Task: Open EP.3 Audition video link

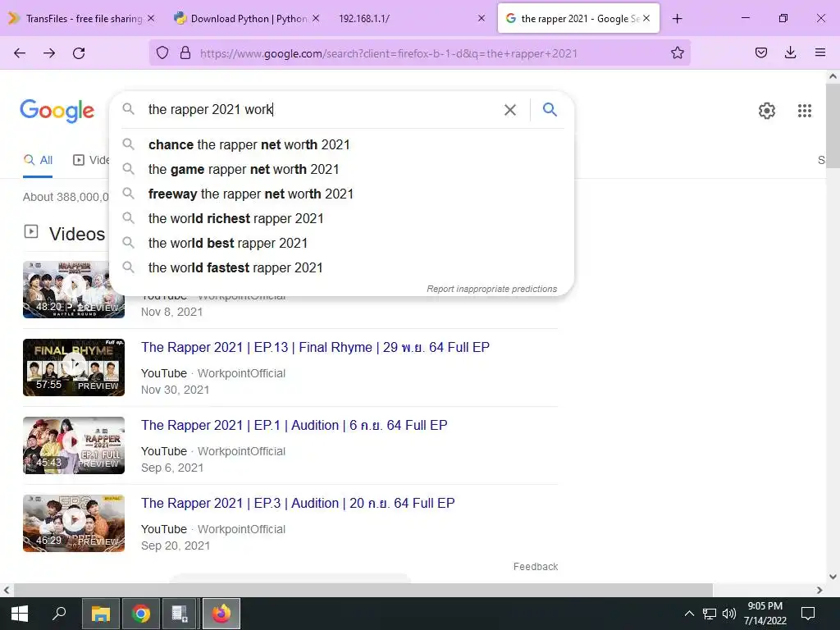Action: pyautogui.click(x=298, y=504)
